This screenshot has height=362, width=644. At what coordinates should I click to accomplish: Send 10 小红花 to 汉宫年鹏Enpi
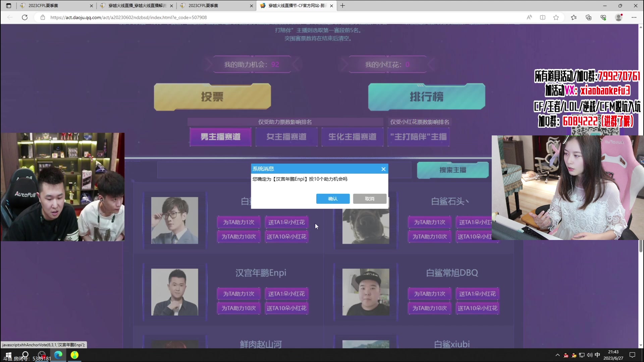pos(286,308)
